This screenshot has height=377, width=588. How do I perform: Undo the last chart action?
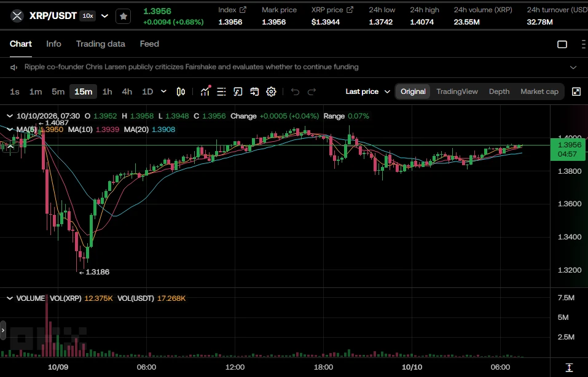(295, 91)
